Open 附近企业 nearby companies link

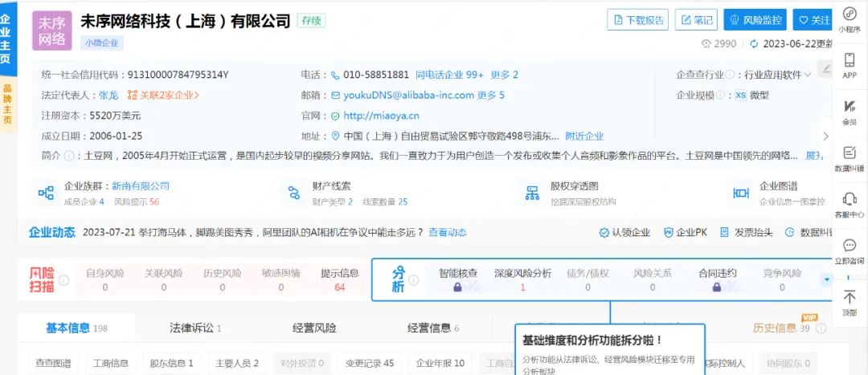[x=584, y=136]
